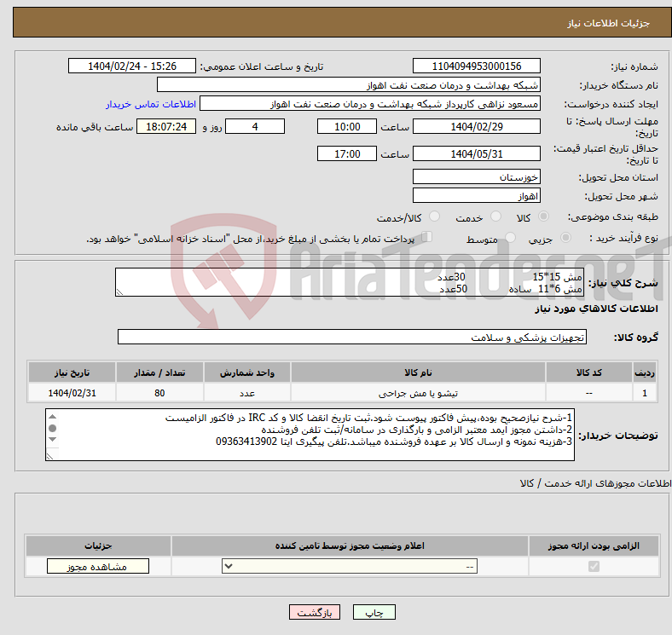Click the remaining days field 4
This screenshot has width=672, height=635.
pos(255,126)
